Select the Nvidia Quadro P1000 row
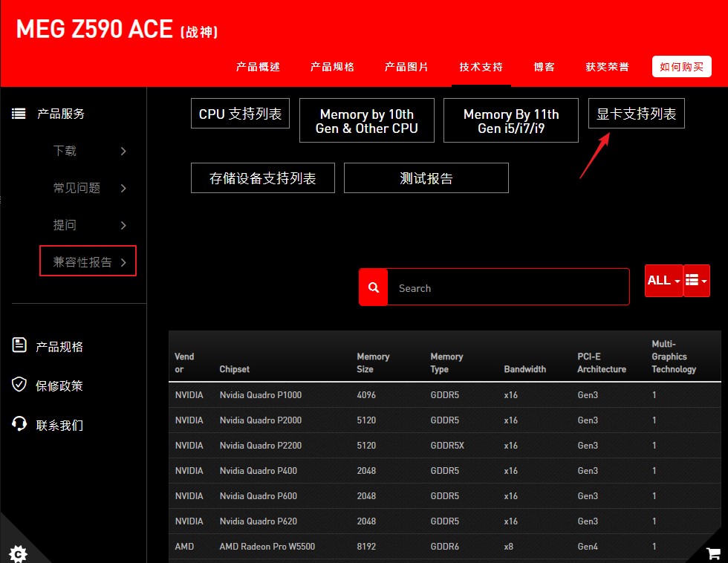Image resolution: width=728 pixels, height=563 pixels. click(x=445, y=395)
